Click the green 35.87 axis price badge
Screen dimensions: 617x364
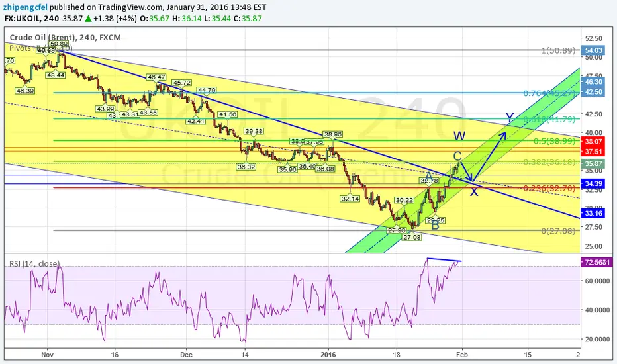point(593,163)
